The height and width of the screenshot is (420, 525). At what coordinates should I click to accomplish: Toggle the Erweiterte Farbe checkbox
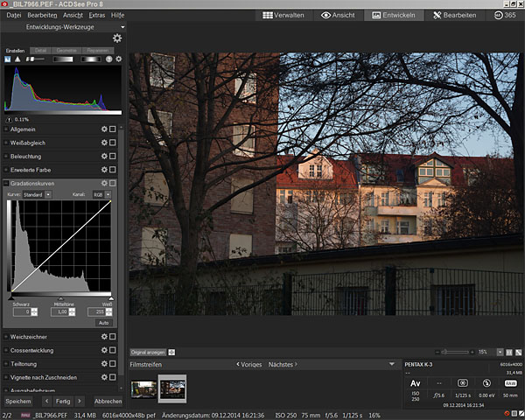(x=112, y=169)
